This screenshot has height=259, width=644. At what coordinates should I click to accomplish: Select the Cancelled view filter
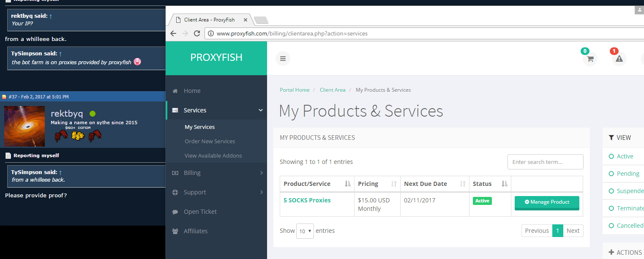626,226
